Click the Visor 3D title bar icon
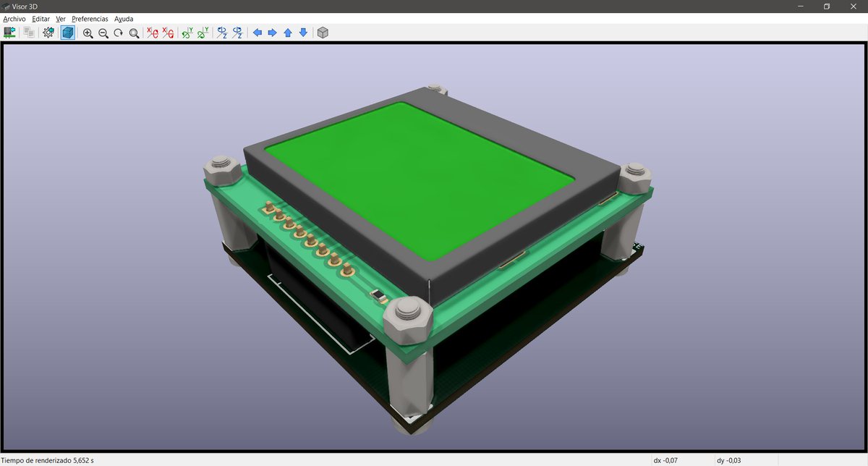 tap(5, 6)
